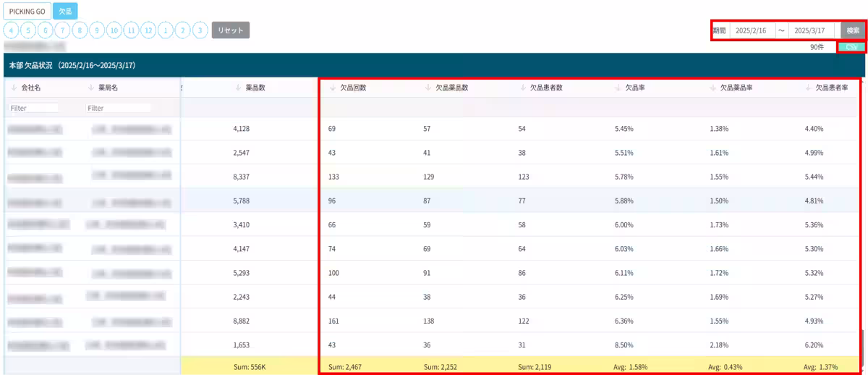868x375 pixels.
Task: Click sort arrow next to 欠品回数
Action: click(333, 88)
